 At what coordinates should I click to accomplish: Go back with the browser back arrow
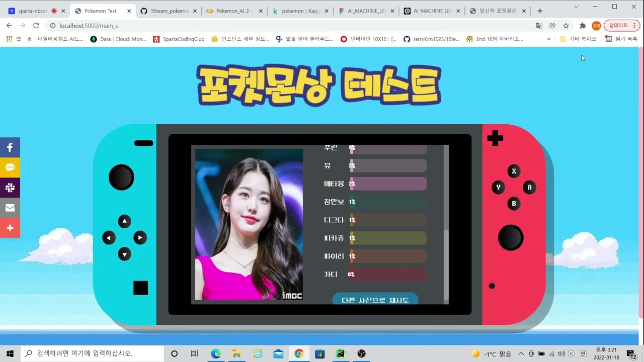9,26
